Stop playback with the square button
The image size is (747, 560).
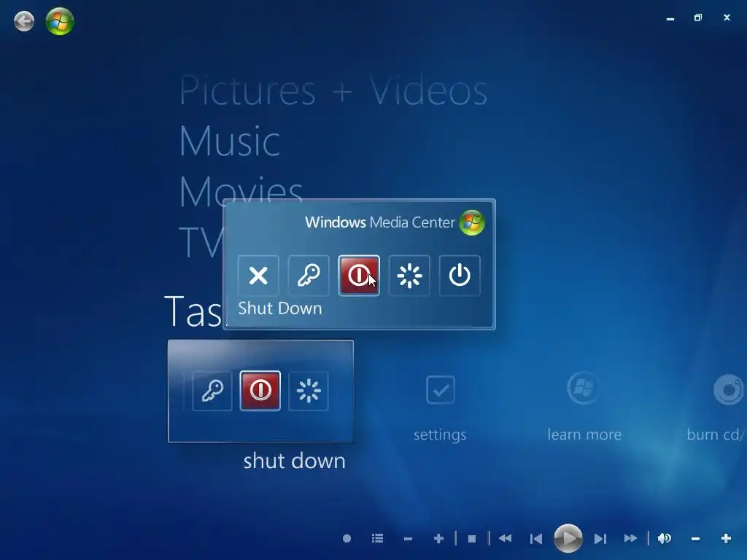point(472,539)
